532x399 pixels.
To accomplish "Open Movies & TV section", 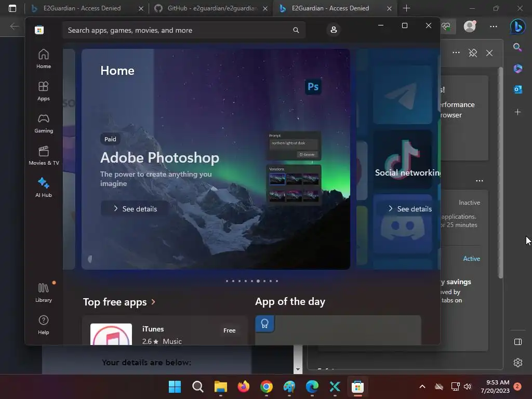I will [44, 156].
